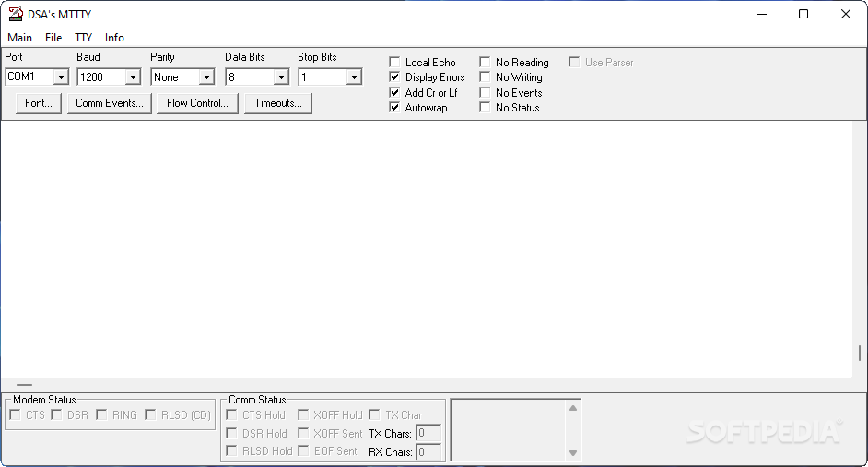Expand the Data Bits dropdown arrow
The height and width of the screenshot is (467, 868).
click(x=281, y=76)
